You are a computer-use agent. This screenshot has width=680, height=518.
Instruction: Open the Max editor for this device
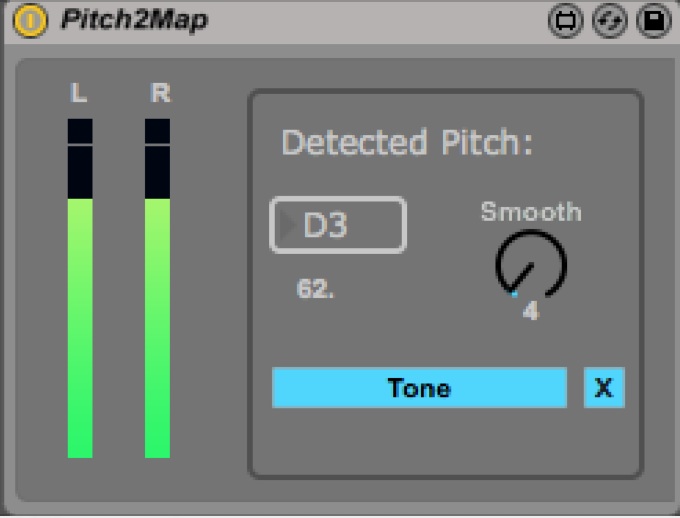(567, 21)
